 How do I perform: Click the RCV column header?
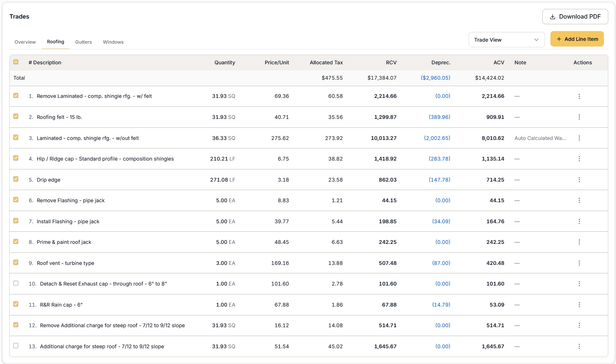point(391,63)
